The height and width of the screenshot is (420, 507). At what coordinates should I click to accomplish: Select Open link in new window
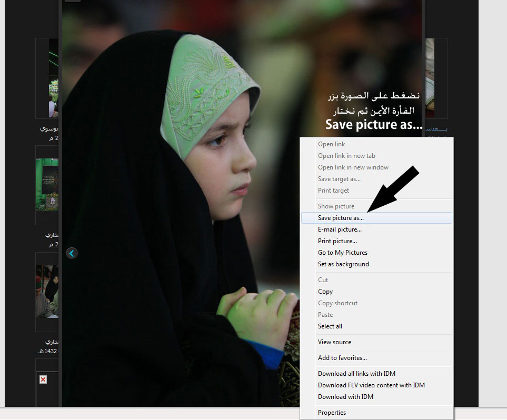tap(353, 167)
